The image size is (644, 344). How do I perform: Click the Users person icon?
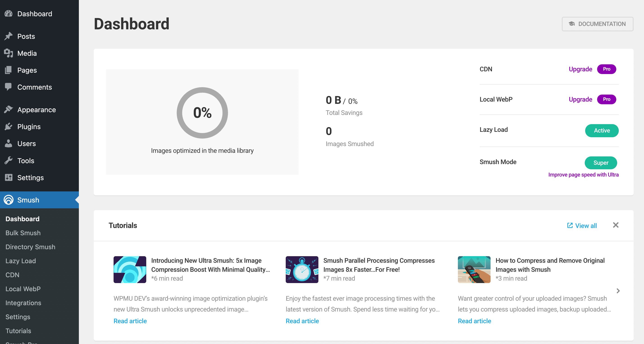pos(9,144)
